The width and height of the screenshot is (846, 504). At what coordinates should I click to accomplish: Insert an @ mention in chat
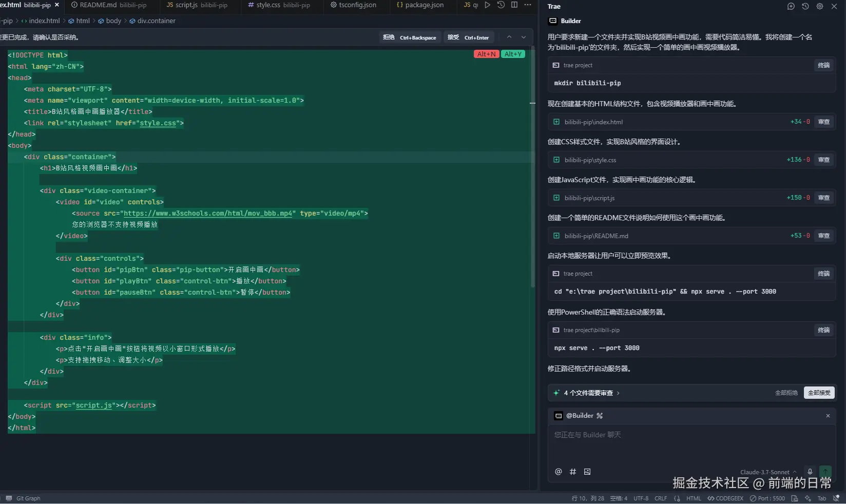[x=559, y=472]
